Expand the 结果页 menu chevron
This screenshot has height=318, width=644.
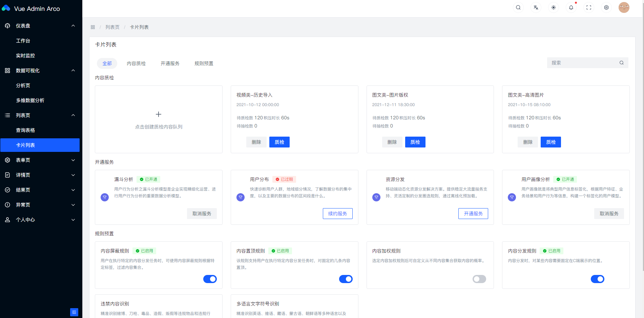point(73,190)
